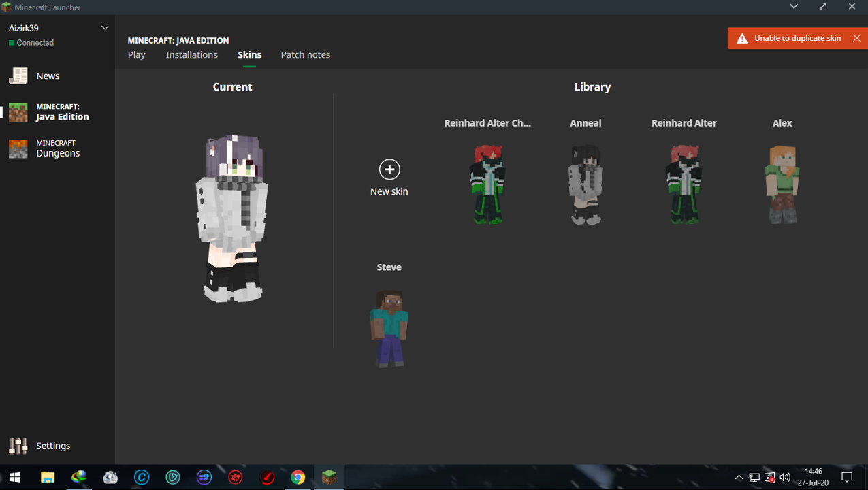Click the current skin preview character
Viewport: 868px width, 490px height.
tap(232, 218)
